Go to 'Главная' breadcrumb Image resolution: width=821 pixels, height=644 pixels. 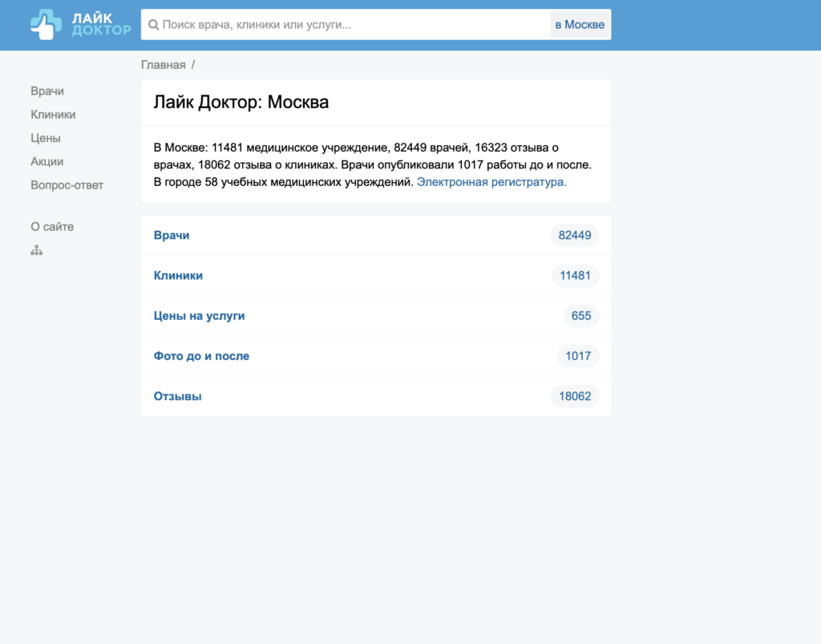coord(164,65)
